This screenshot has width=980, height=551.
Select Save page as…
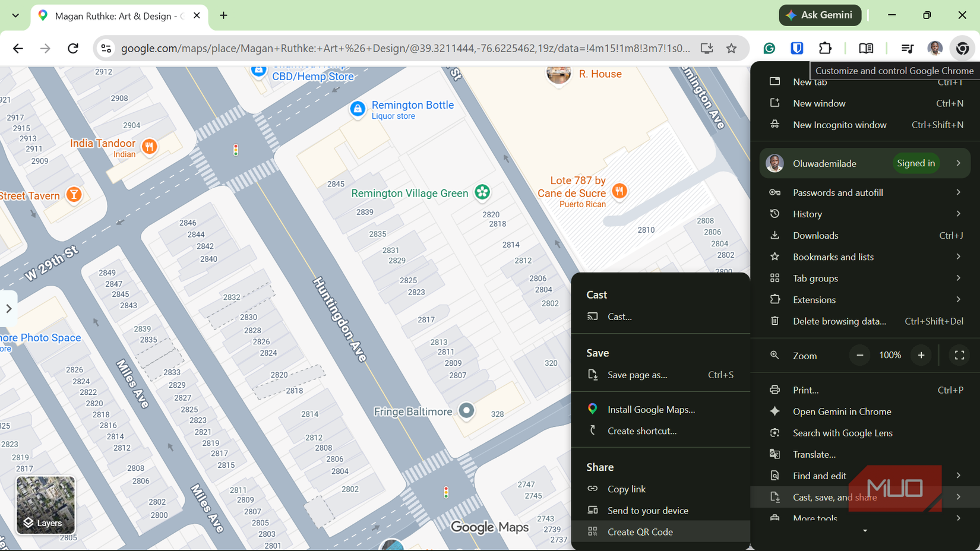click(660, 375)
